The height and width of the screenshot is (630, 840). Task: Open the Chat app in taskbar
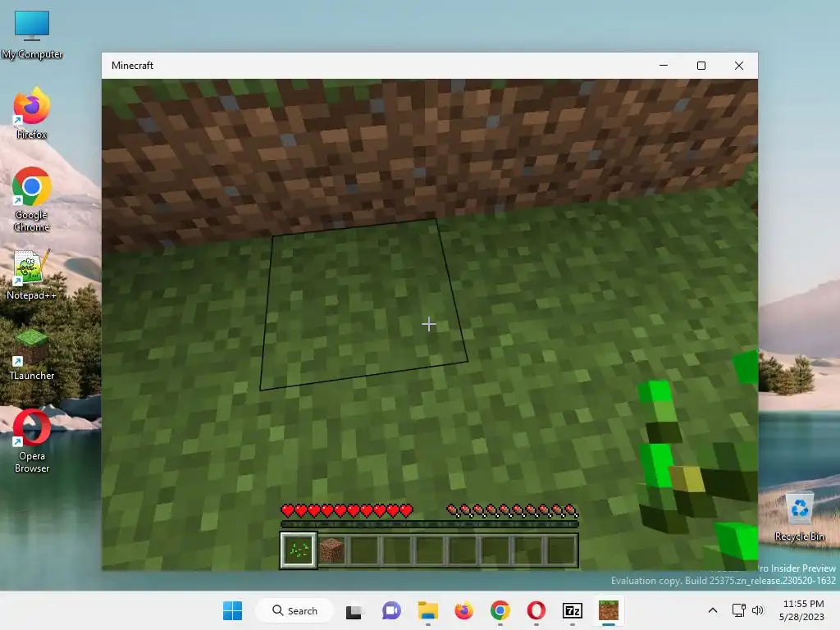391,610
